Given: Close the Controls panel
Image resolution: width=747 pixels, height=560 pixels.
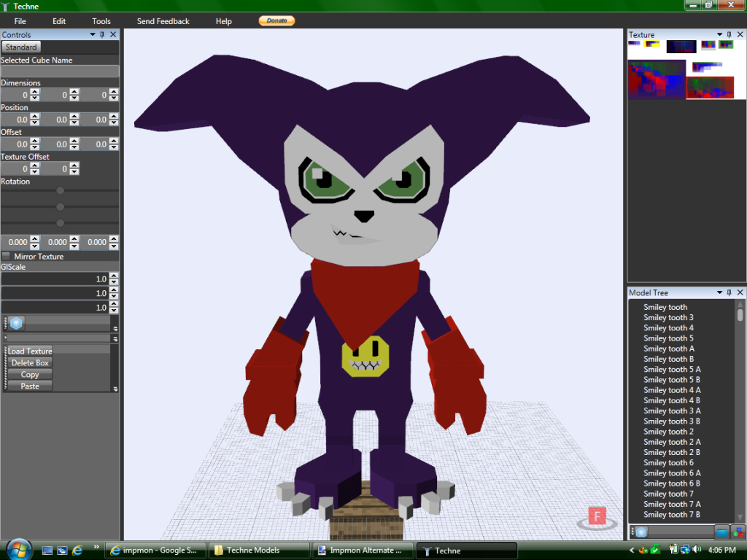Looking at the screenshot, I should click(113, 35).
